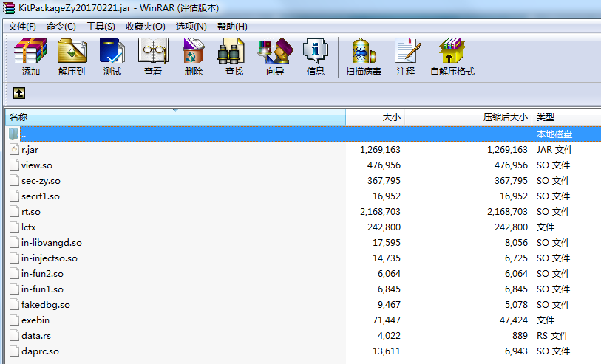Click the Add (添加) toolbar icon
Viewport: 601px width, 364px height.
(x=30, y=50)
